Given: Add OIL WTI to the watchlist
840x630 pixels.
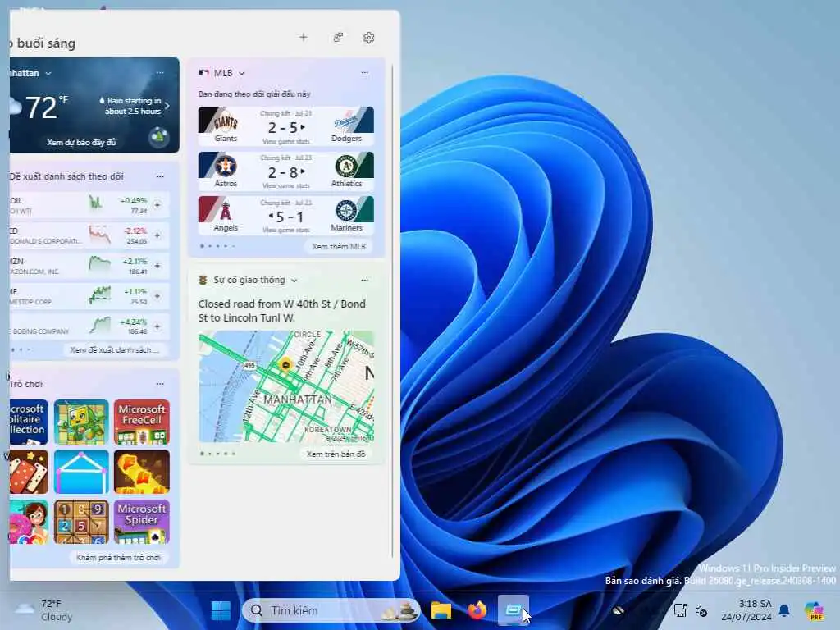Looking at the screenshot, I should (157, 204).
